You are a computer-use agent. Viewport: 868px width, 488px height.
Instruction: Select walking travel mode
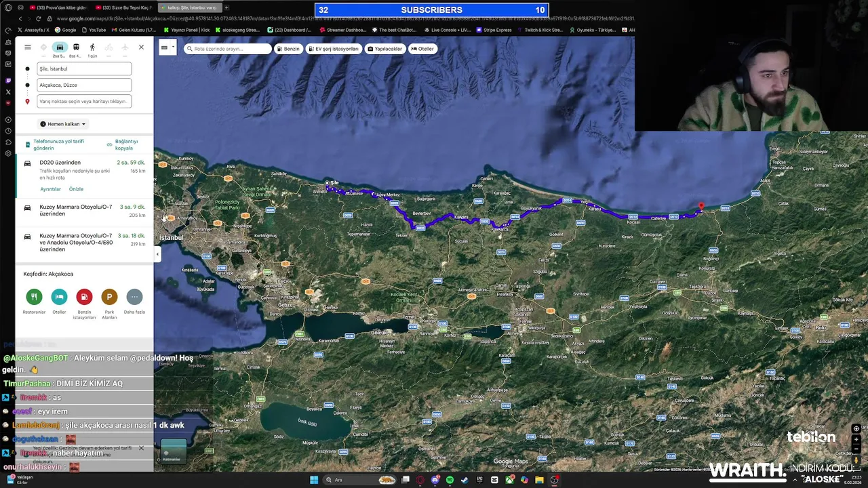92,47
